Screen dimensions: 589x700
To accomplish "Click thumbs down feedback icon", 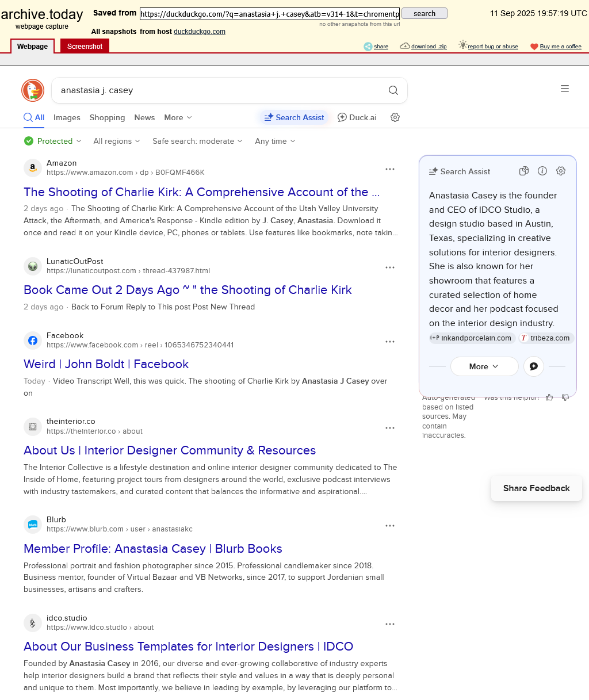I will click(x=565, y=397).
